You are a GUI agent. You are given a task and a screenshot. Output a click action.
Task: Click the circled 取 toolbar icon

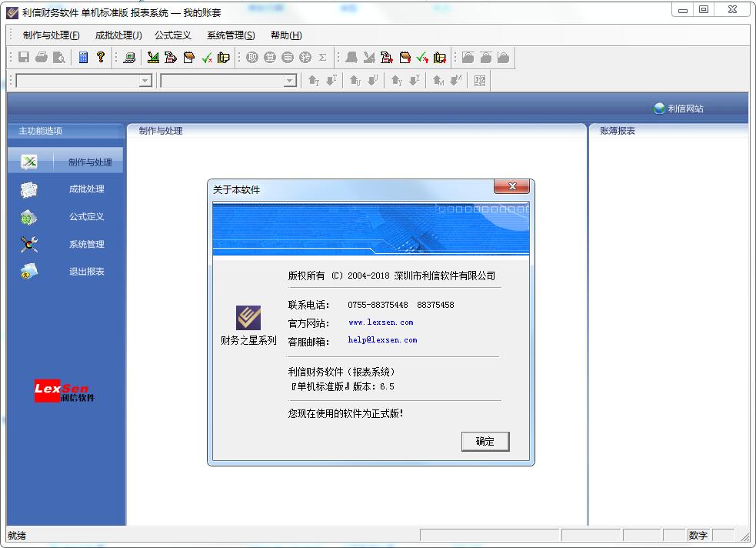tap(252, 58)
